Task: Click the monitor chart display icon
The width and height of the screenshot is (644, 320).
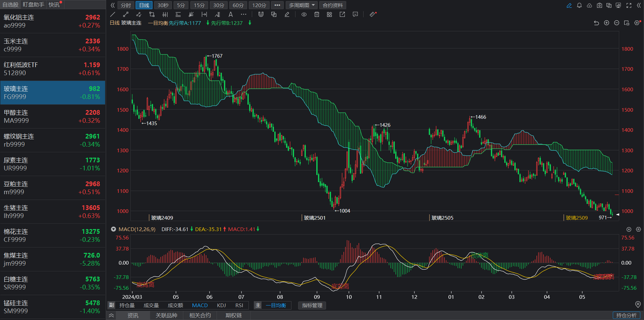Action: tap(618, 6)
